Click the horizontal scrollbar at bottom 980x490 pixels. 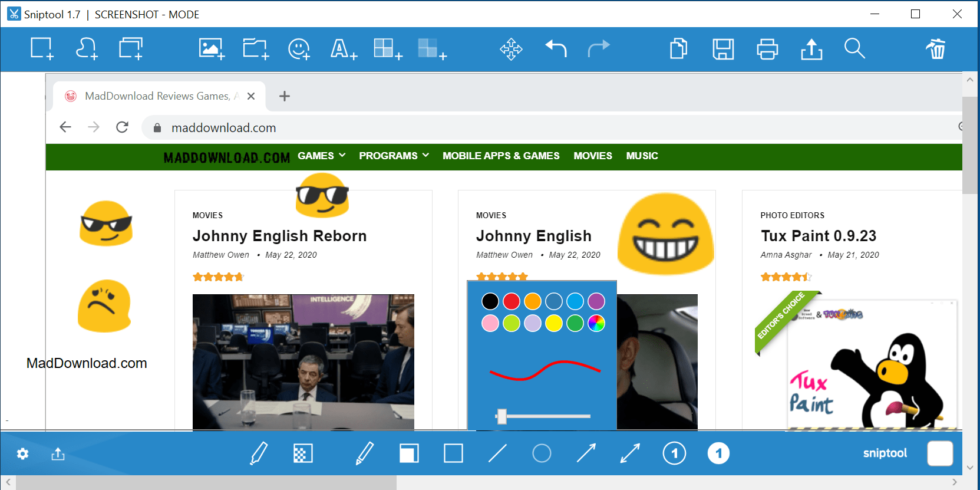click(x=206, y=483)
